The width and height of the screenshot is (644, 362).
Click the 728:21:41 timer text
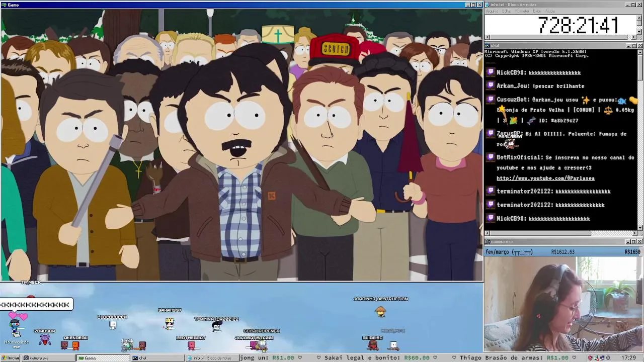click(578, 25)
